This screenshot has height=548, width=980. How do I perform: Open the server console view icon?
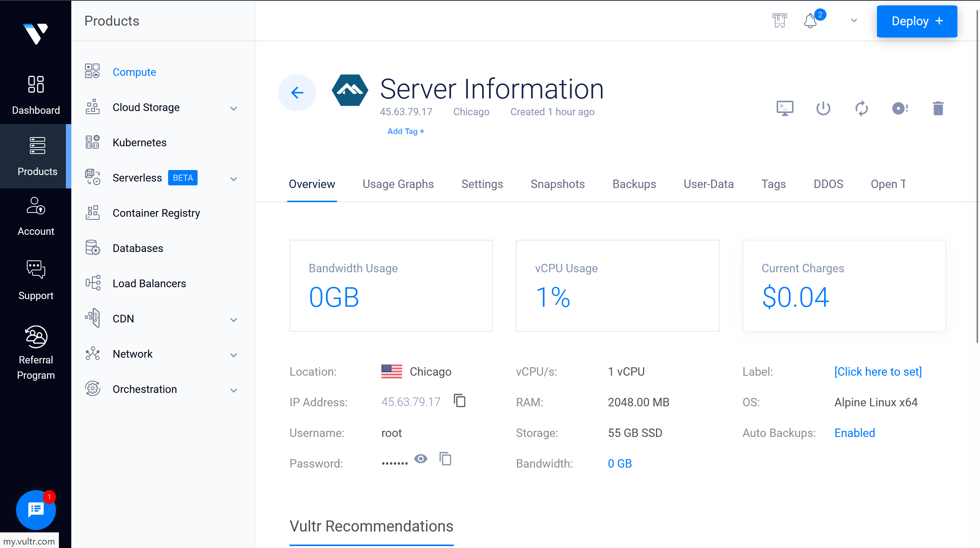point(785,108)
